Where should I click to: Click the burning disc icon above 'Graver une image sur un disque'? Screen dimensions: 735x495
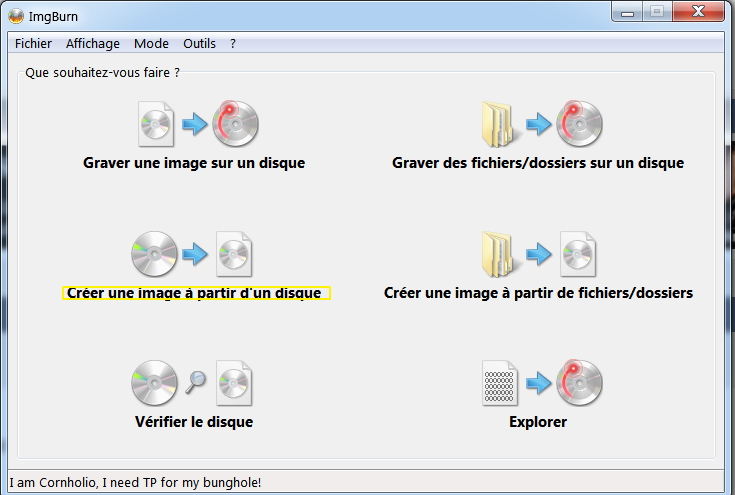pyautogui.click(x=235, y=123)
